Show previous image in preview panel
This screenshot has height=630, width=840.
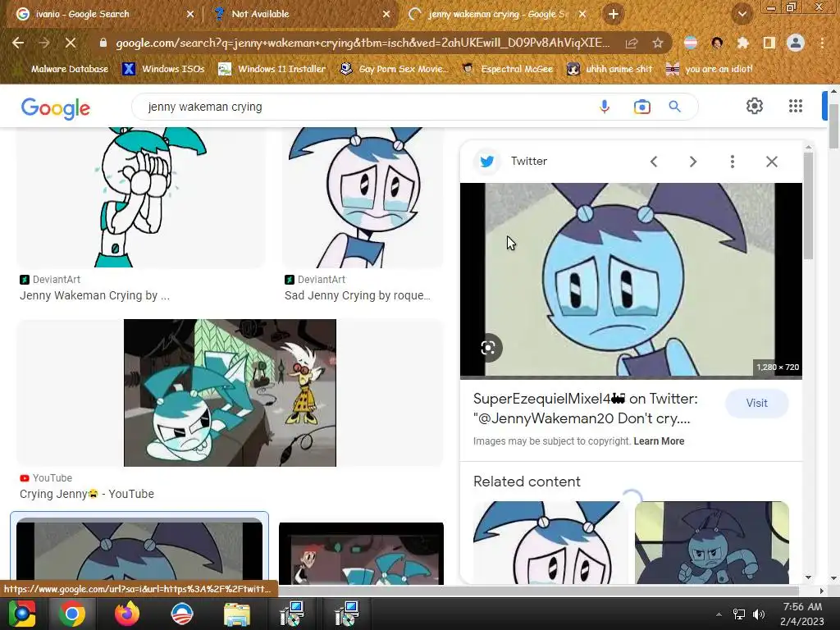tap(654, 162)
